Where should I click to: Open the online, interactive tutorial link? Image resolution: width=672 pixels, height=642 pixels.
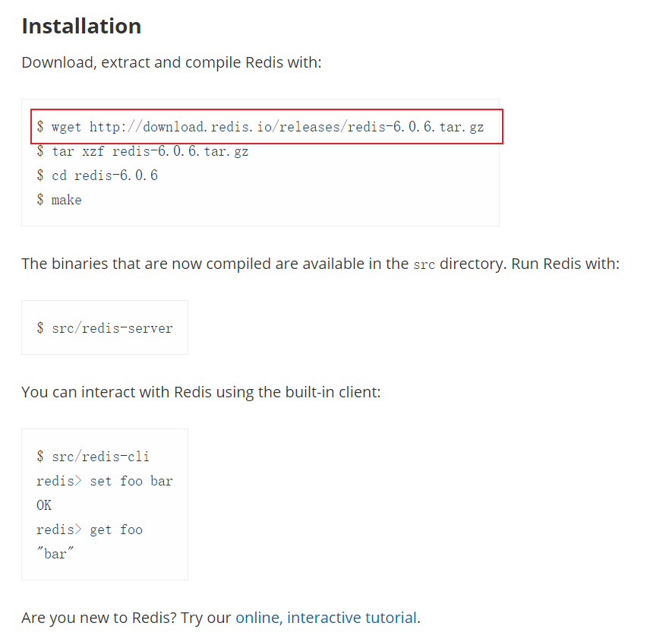point(326,618)
